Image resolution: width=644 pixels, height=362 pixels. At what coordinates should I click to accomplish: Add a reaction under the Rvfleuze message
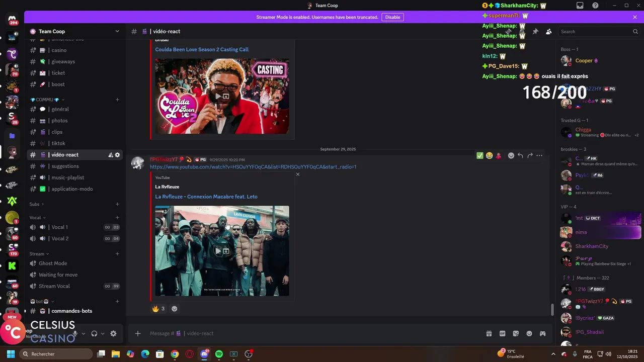click(175, 309)
